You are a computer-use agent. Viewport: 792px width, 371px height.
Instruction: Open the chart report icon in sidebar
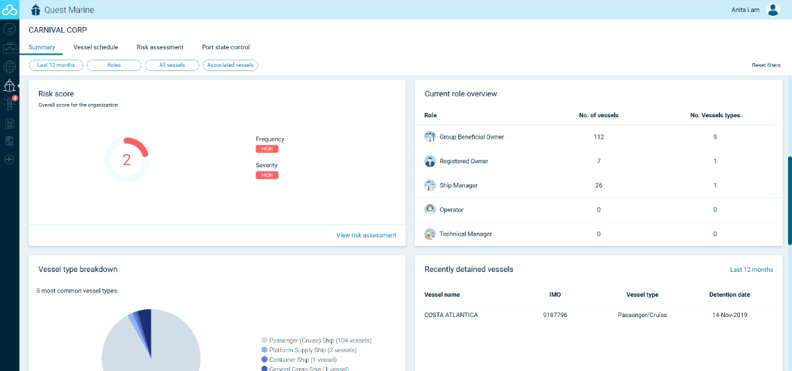(9, 141)
